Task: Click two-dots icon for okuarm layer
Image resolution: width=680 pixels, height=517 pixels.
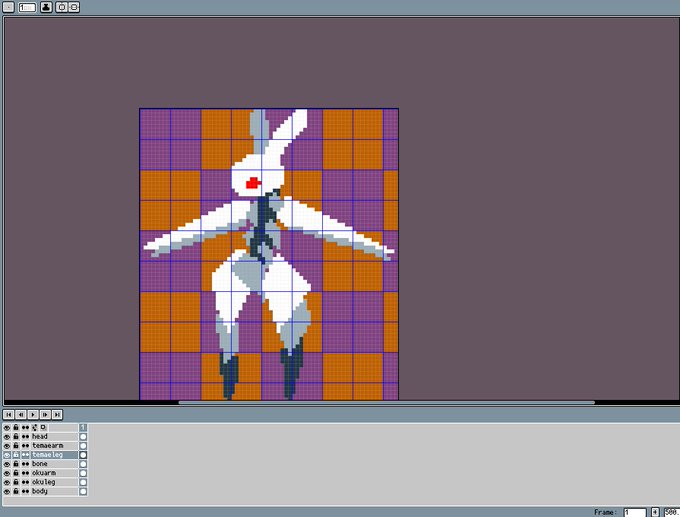Action: tap(25, 473)
